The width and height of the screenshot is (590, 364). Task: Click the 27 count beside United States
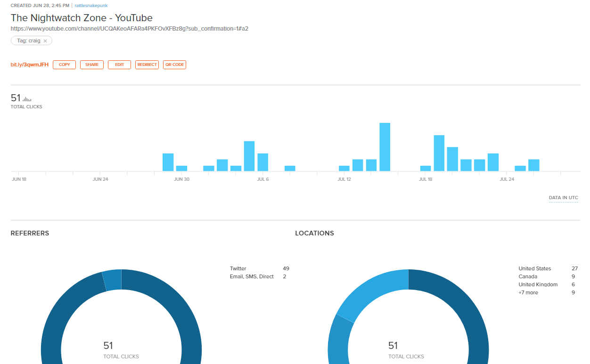point(574,268)
